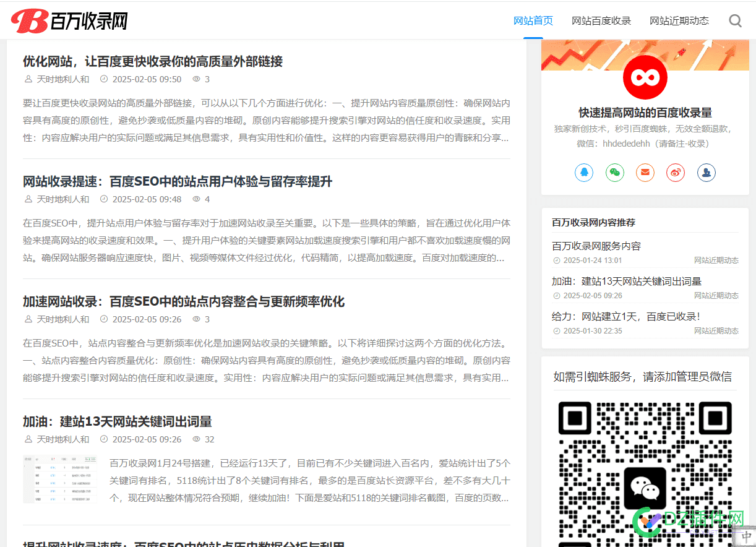Image resolution: width=756 pixels, height=547 pixels.
Task: Click excerpt starting 要让百度更快收录网站
Action: pyautogui.click(x=267, y=120)
